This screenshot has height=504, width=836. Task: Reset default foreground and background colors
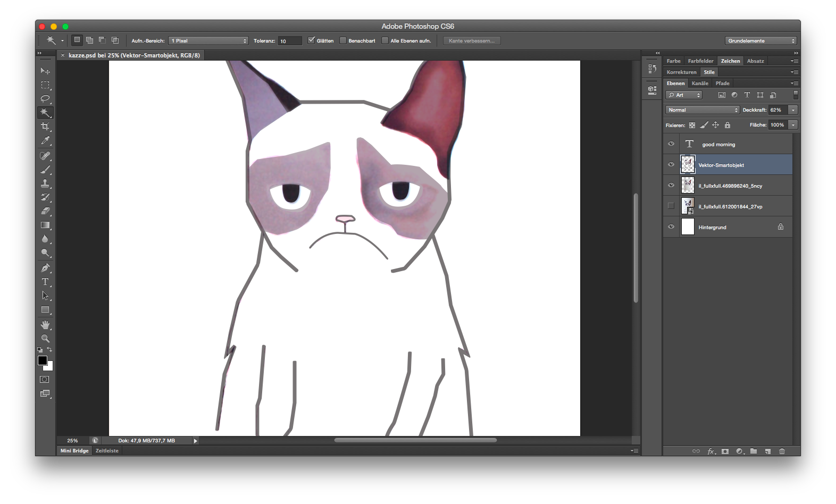pyautogui.click(x=40, y=350)
